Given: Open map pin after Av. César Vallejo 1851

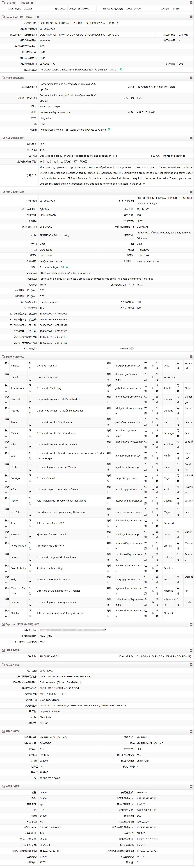Looking at the screenshot, I should click(67, 267).
